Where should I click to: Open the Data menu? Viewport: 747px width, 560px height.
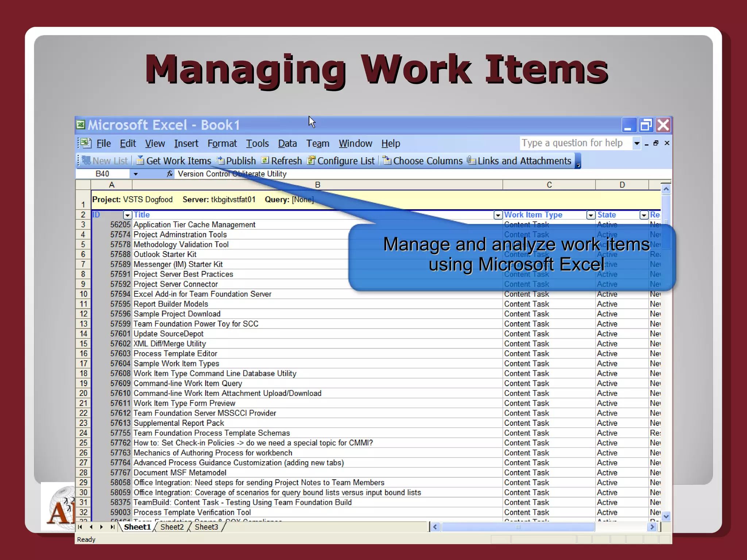[287, 143]
